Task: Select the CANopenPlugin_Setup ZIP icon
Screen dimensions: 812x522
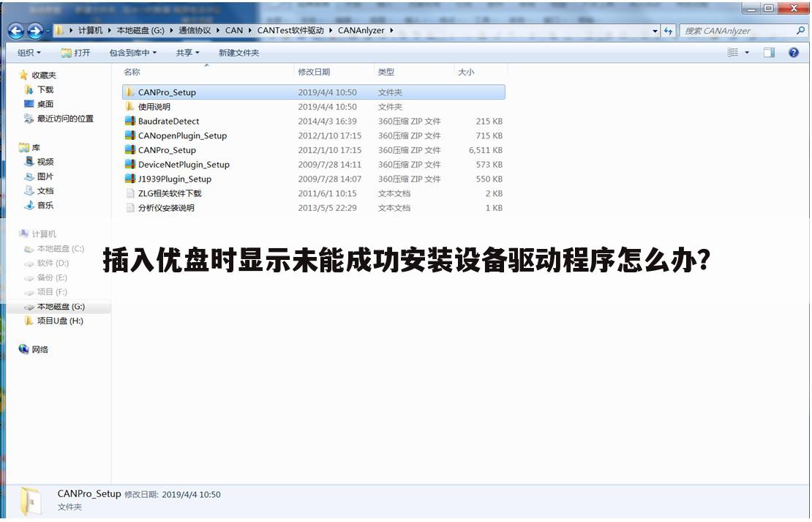Action: point(130,136)
